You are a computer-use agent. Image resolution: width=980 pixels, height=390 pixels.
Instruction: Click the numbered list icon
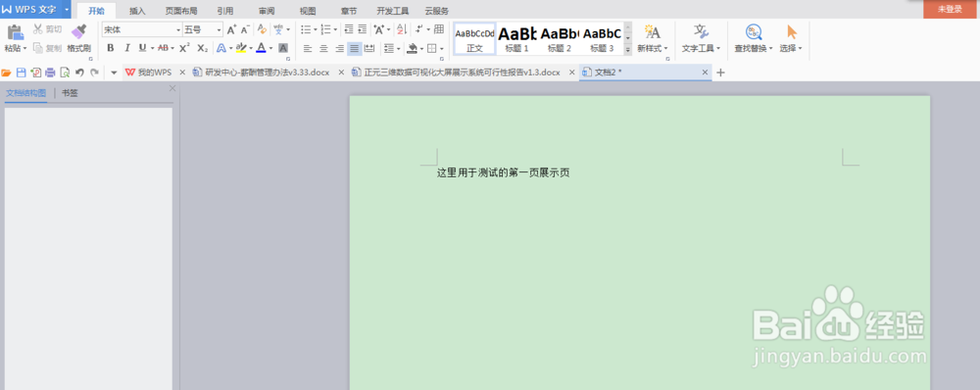(x=325, y=29)
